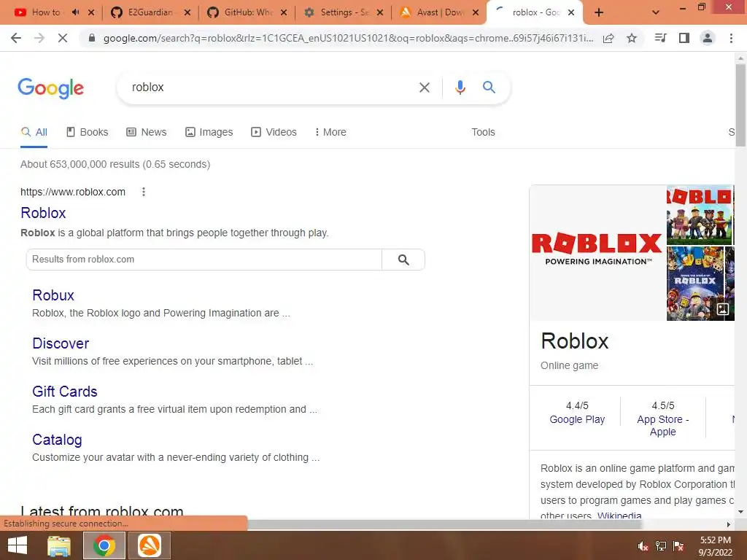Open the Catalog sitelink
747x560 pixels.
(x=57, y=440)
